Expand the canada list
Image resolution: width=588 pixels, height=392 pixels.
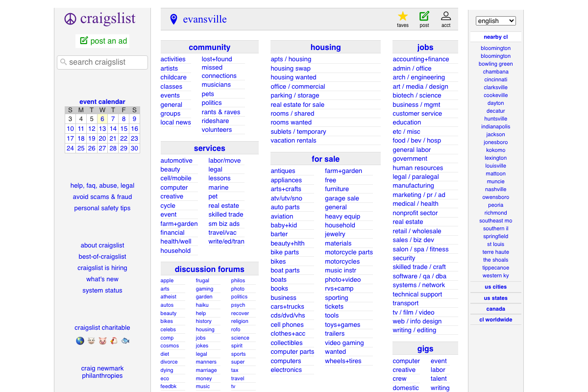coord(496,309)
